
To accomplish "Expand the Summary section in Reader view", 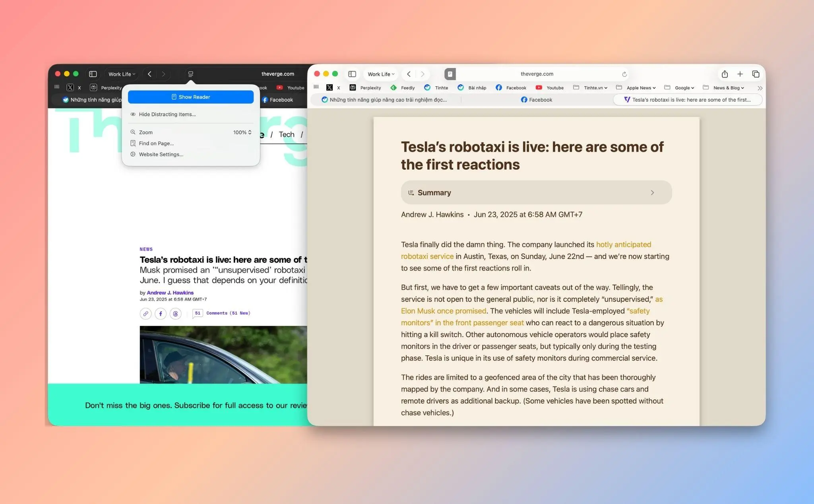I will pyautogui.click(x=536, y=192).
